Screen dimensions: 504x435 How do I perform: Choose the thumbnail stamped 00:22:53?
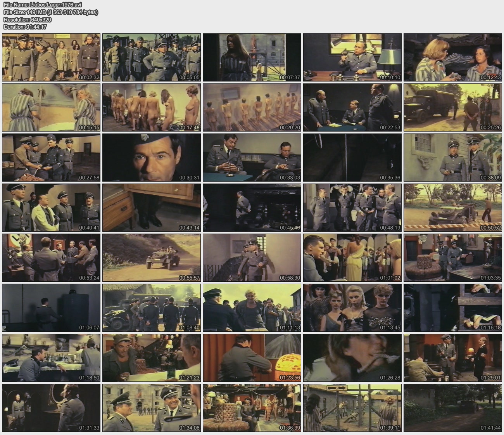[x=352, y=107]
